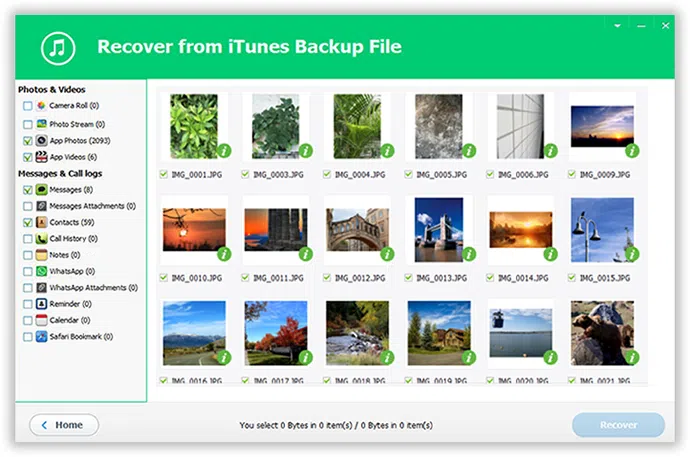This screenshot has width=690, height=457.
Task: Deselect the IMG_0006.JPG checkbox
Action: (490, 174)
